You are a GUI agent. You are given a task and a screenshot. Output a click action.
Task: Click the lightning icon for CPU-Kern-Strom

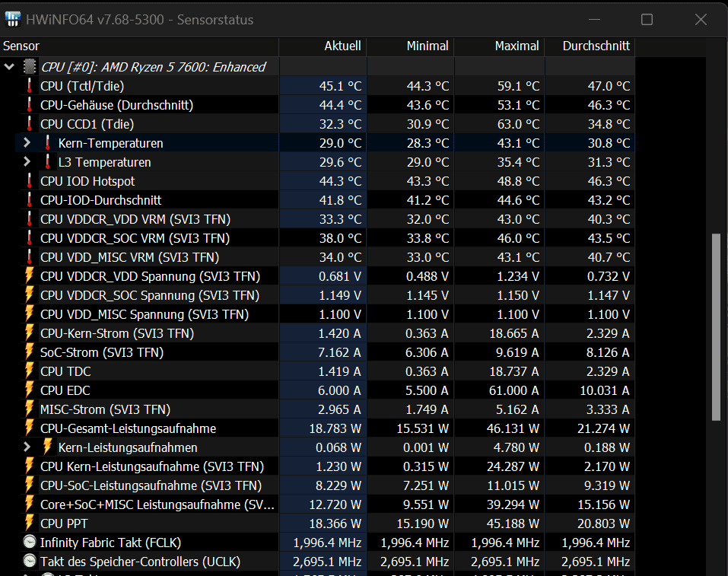(30, 333)
